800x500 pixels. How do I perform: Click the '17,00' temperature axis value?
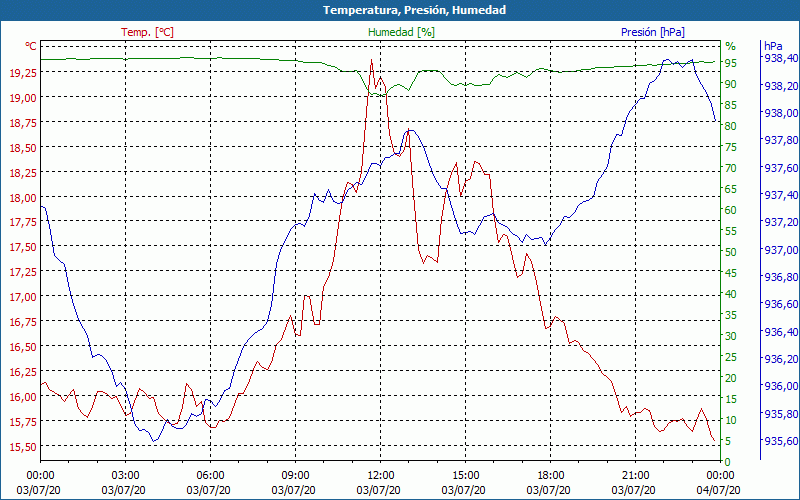(23, 297)
